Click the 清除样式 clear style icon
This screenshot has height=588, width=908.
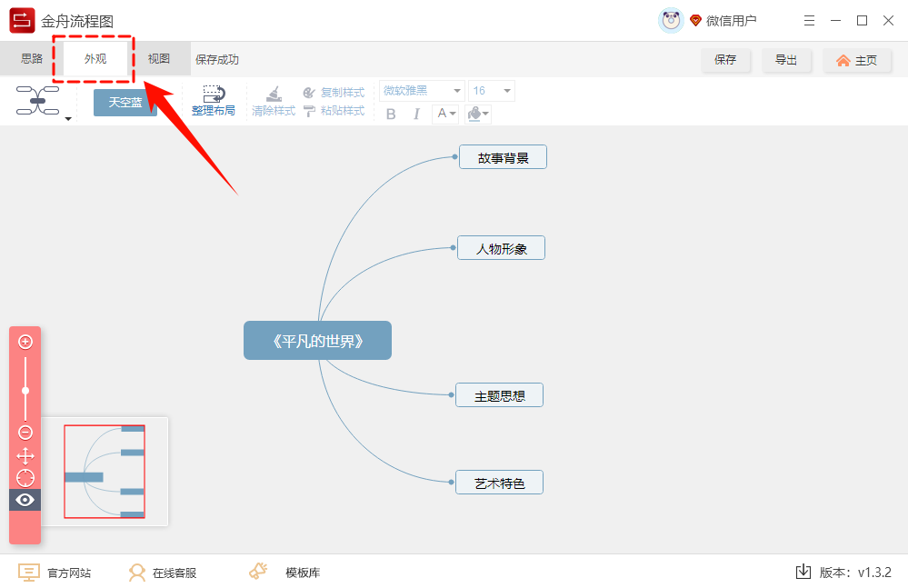(273, 95)
